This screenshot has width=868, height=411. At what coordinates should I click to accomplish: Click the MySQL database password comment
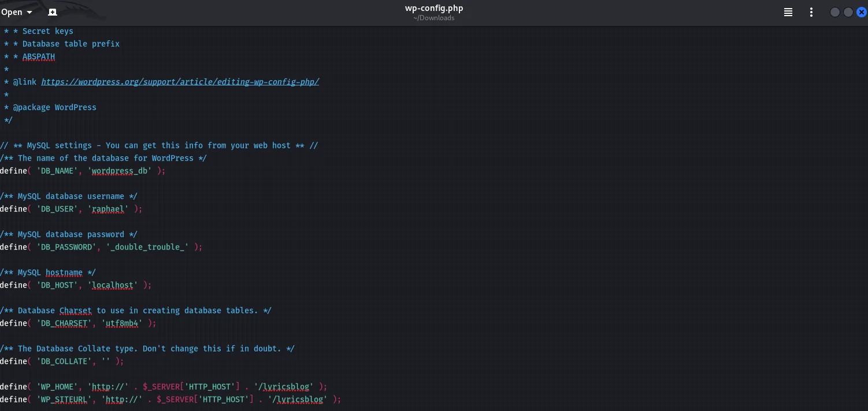point(69,234)
